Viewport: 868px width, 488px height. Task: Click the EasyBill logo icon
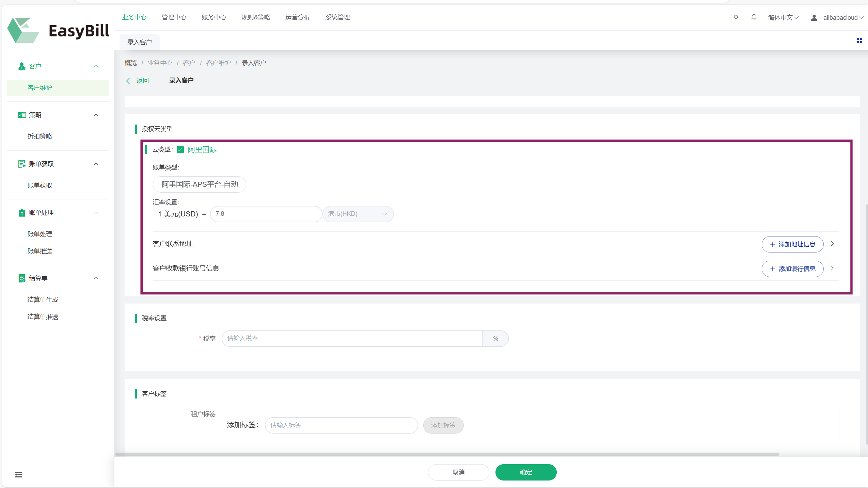coord(23,30)
